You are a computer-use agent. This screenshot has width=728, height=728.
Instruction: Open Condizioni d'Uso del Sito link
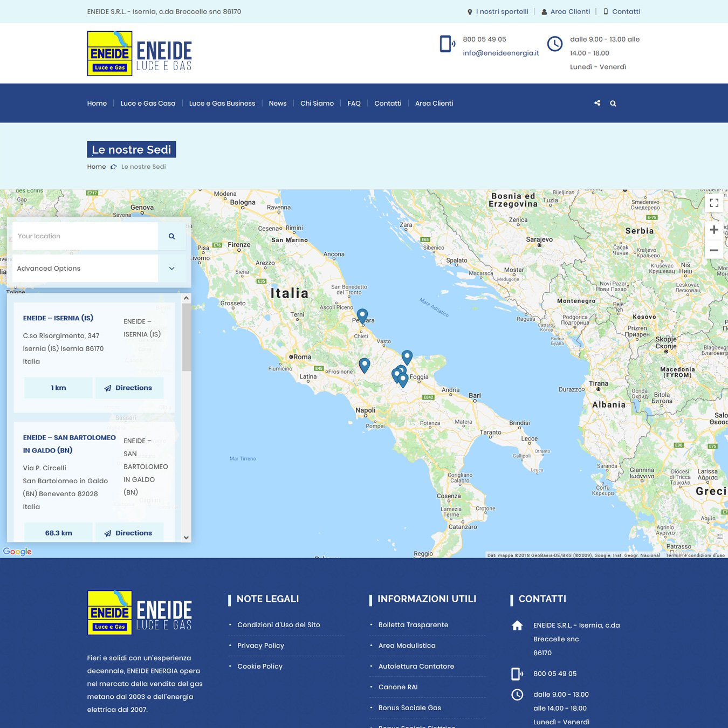279,625
